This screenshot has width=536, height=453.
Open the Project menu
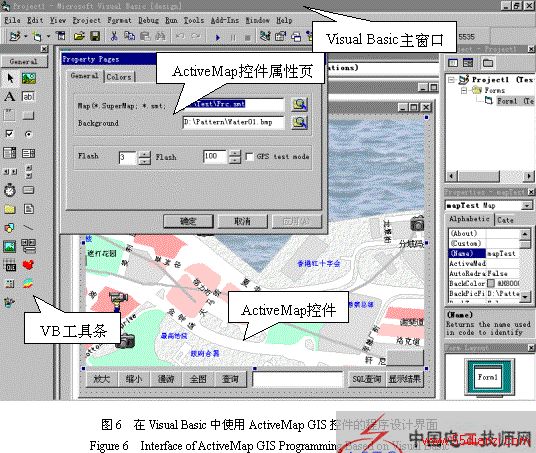tap(86, 20)
